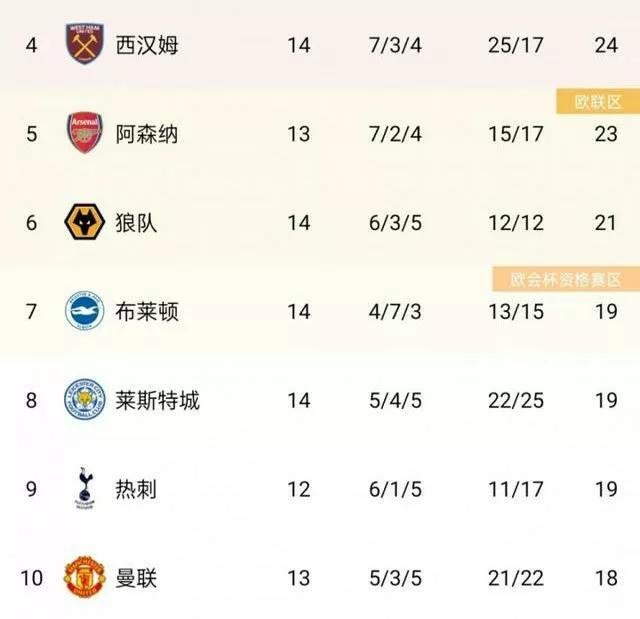This screenshot has width=640, height=619.
Task: Tap the Tottenham cockerel logo
Action: tap(84, 488)
